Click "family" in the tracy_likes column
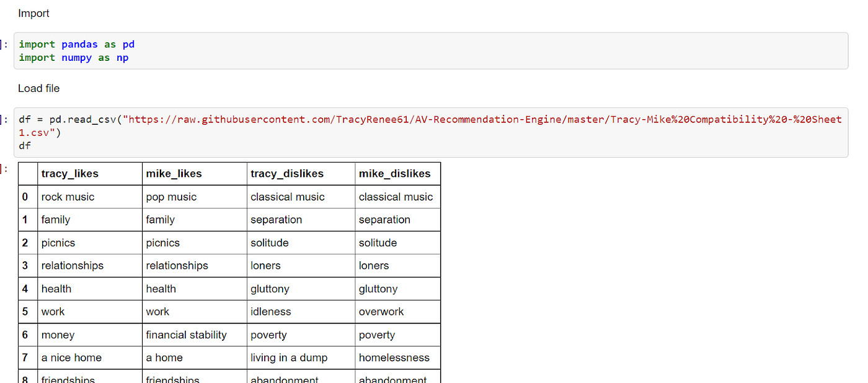This screenshot has height=383, width=868. [56, 220]
